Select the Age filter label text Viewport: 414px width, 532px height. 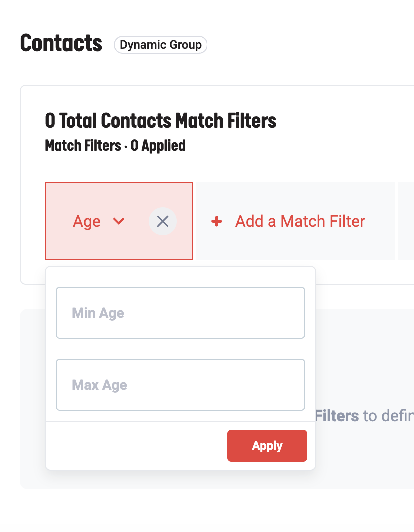(87, 221)
